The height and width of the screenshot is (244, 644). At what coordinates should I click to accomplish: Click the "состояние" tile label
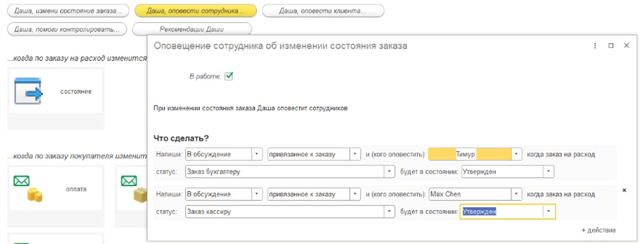click(x=75, y=91)
